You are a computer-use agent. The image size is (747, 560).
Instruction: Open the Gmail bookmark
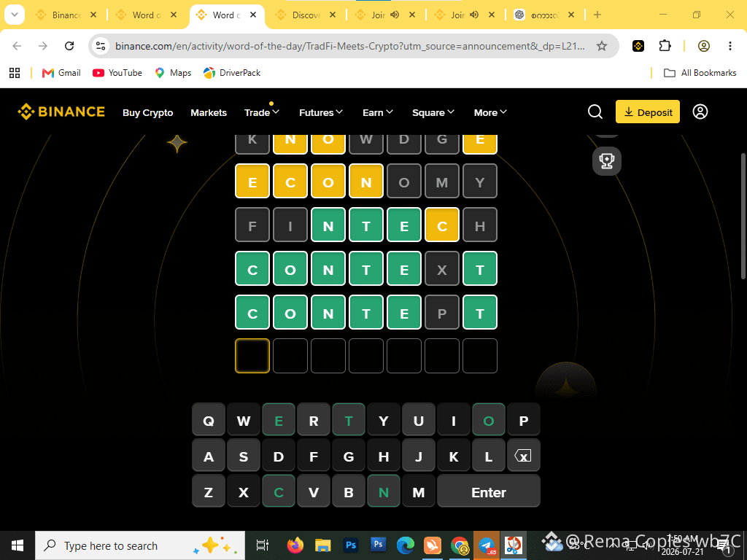(61, 73)
